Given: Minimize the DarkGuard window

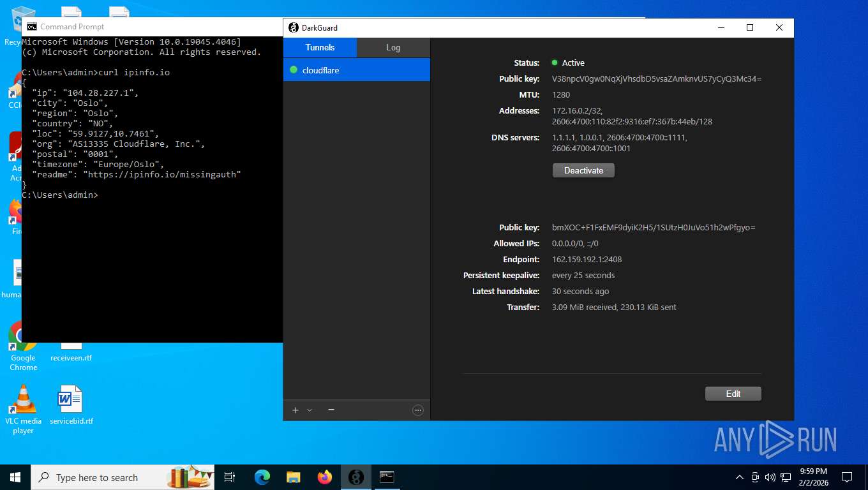Looking at the screenshot, I should (721, 27).
